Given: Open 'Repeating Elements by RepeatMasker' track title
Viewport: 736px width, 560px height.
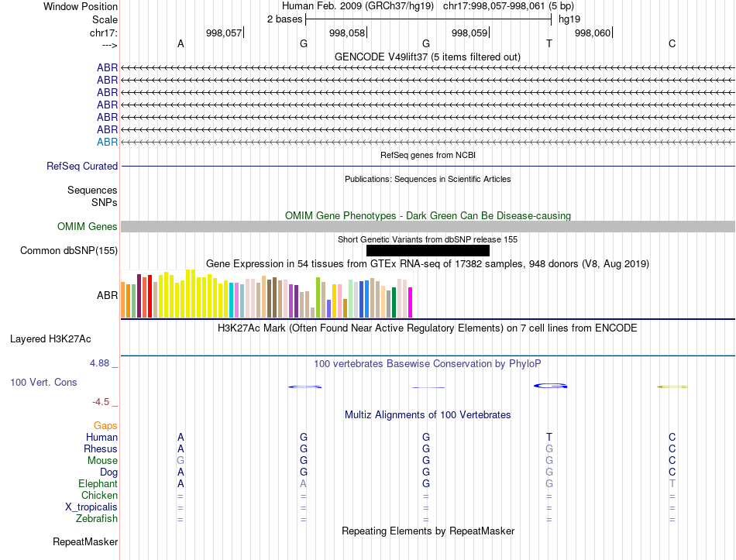Looking at the screenshot, I should click(x=428, y=531).
